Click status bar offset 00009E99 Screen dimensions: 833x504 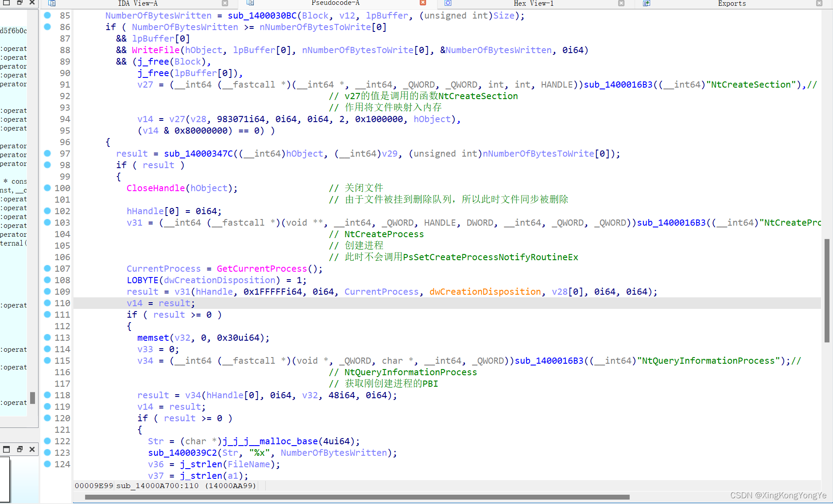(x=94, y=485)
